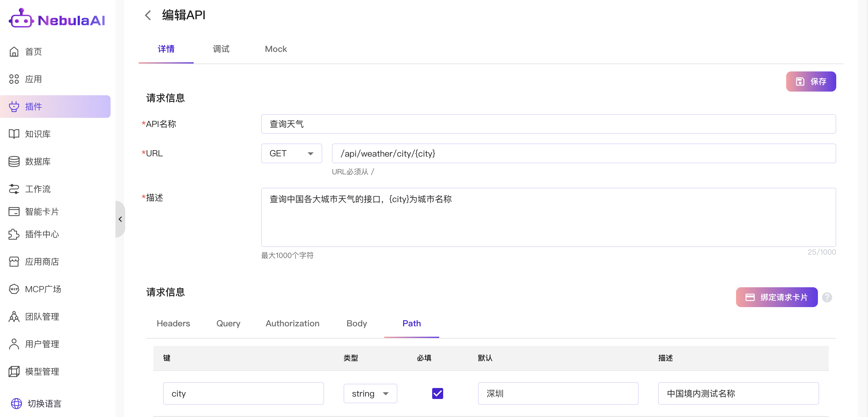Viewport: 868px width, 417px height.
Task: Switch to the 详情 tab
Action: coord(166,49)
